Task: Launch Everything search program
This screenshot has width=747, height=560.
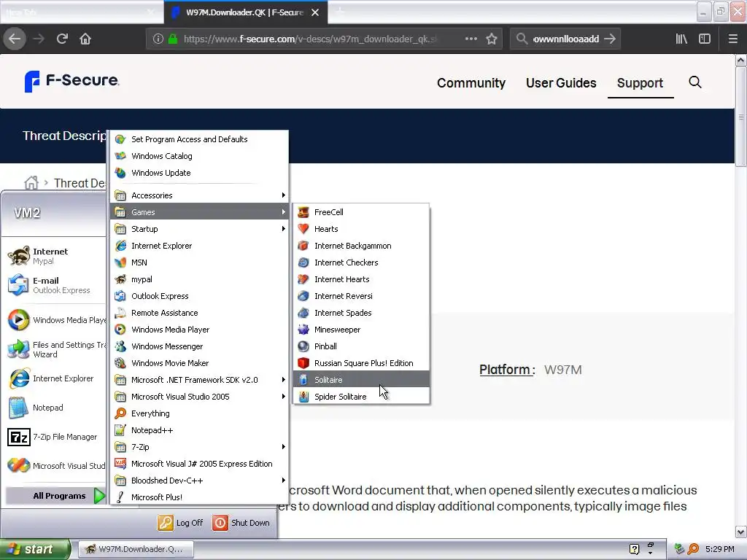Action: (x=199, y=413)
